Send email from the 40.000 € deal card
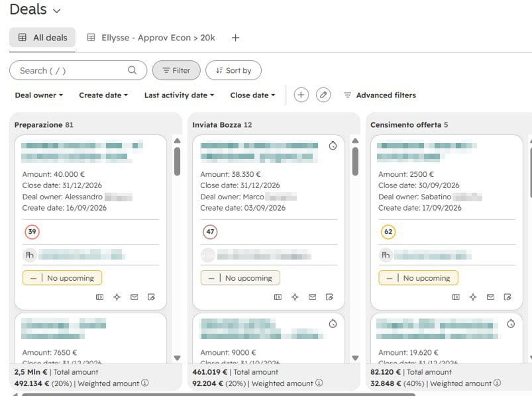532x396 pixels. 134,297
